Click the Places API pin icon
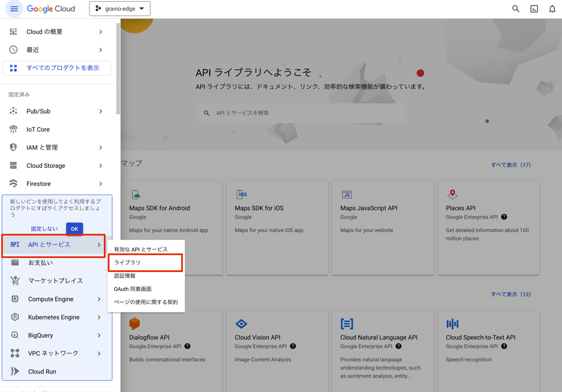 (453, 195)
